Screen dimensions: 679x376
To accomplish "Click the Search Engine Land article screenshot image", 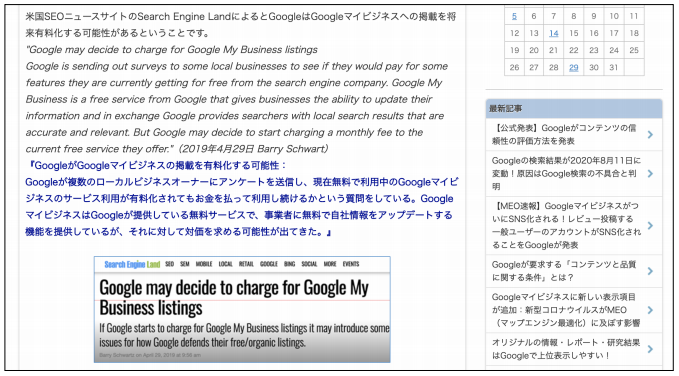I will tap(242, 309).
